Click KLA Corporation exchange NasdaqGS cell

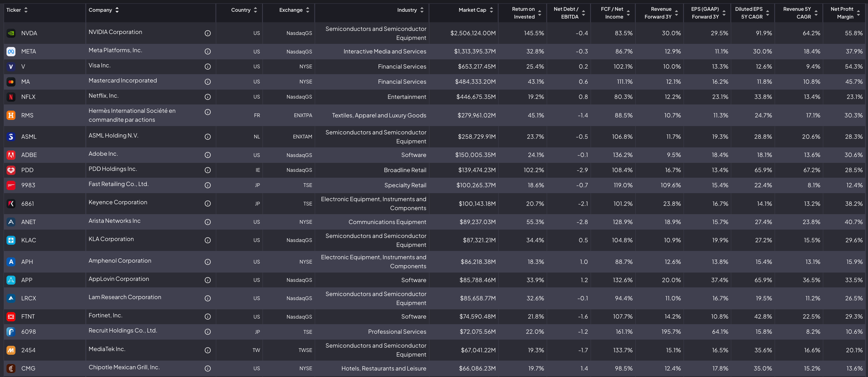(x=299, y=240)
